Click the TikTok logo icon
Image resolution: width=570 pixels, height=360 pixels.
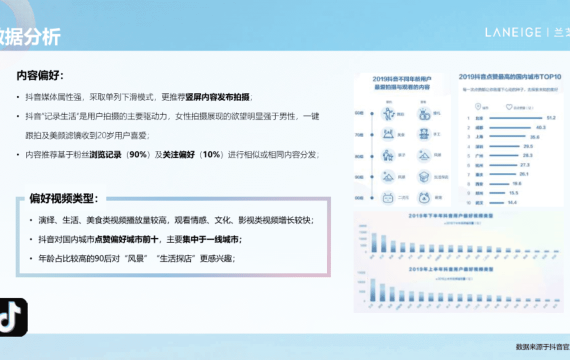[13, 317]
